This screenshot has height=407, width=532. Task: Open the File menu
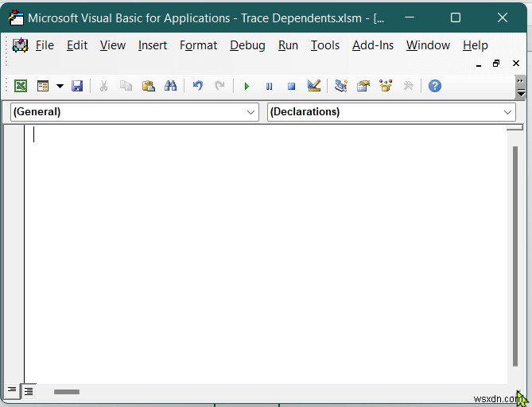point(45,45)
